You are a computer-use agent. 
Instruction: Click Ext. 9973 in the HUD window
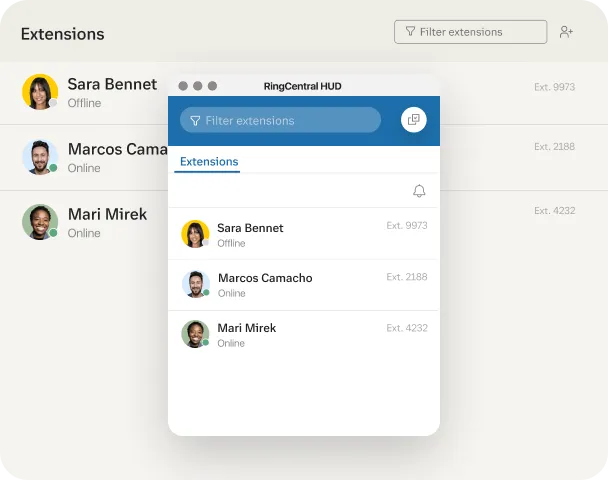pos(407,226)
